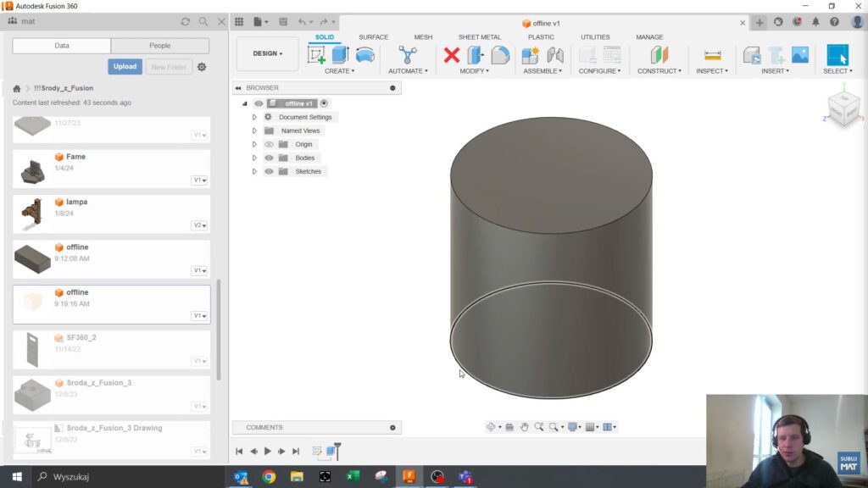Show the Origin in the browser
The image size is (868, 488).
269,143
